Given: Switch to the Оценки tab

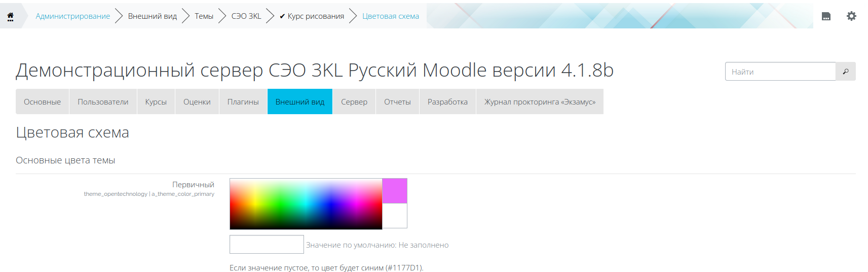Looking at the screenshot, I should (197, 101).
